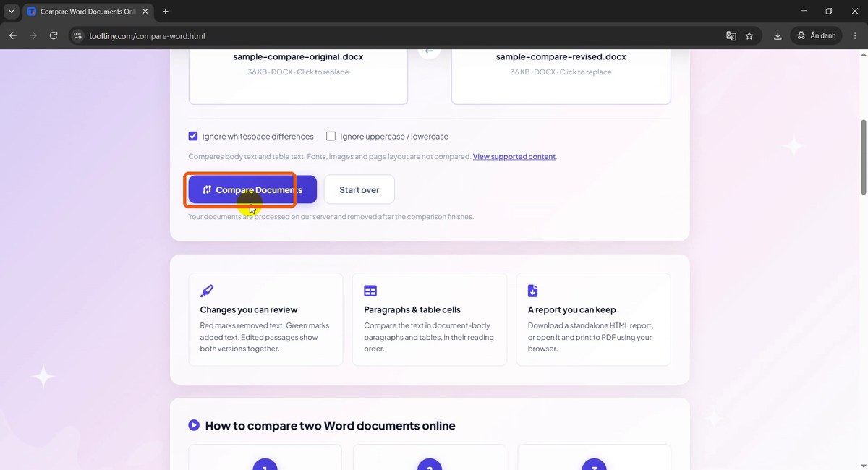Click the table icon above Paragraphs & table cells
This screenshot has width=868, height=470.
[370, 291]
